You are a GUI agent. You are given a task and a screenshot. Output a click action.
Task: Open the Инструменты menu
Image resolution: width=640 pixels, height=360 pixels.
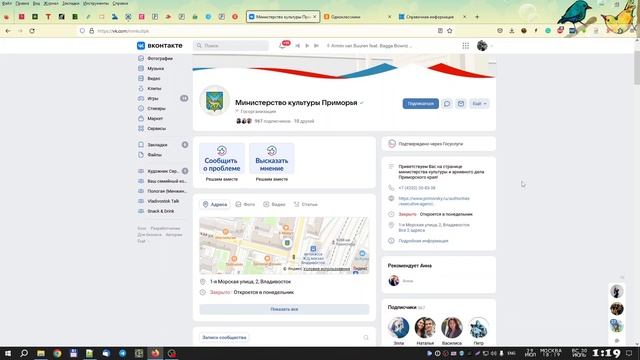[96, 3]
